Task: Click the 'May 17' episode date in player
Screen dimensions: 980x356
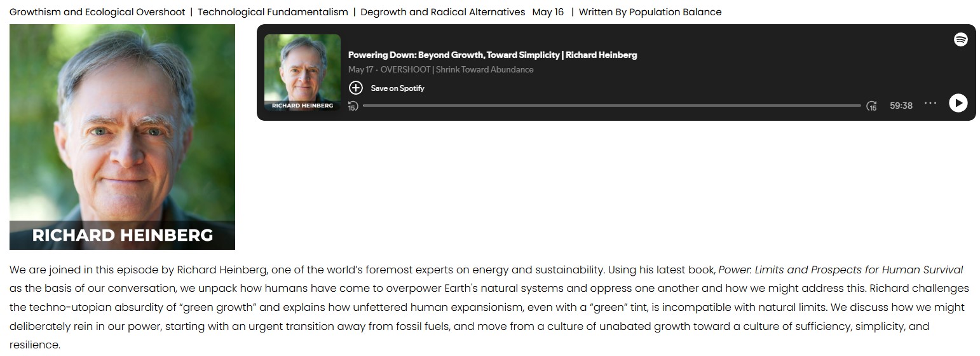Action: 360,69
